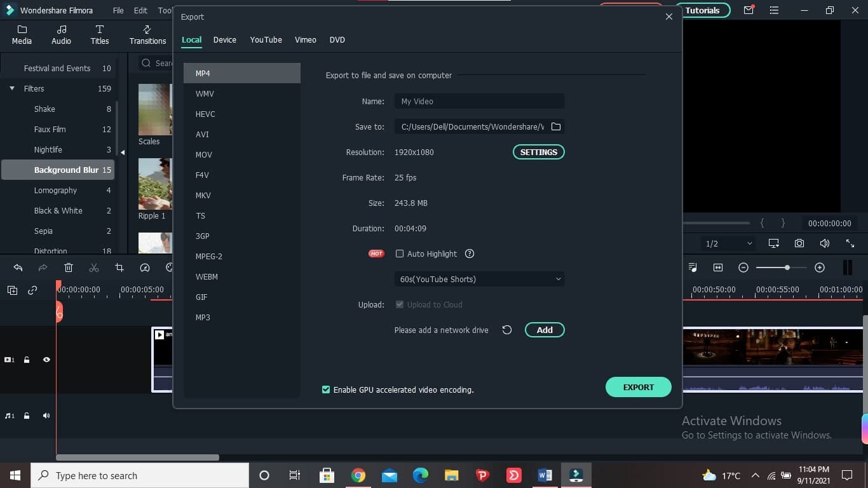Click the delete trash icon

69,268
